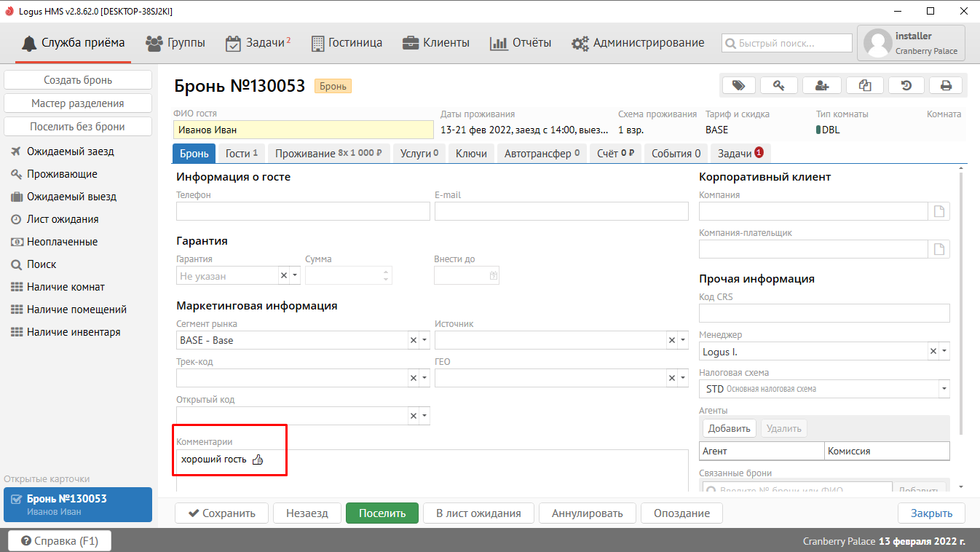980x552 pixels.
Task: Click the green DBL room type indicator
Action: (818, 130)
